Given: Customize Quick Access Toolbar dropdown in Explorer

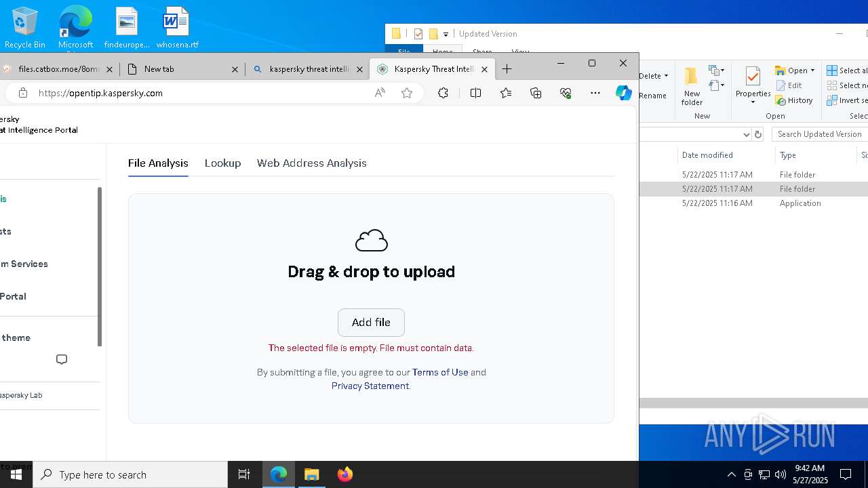Looking at the screenshot, I should point(446,34).
